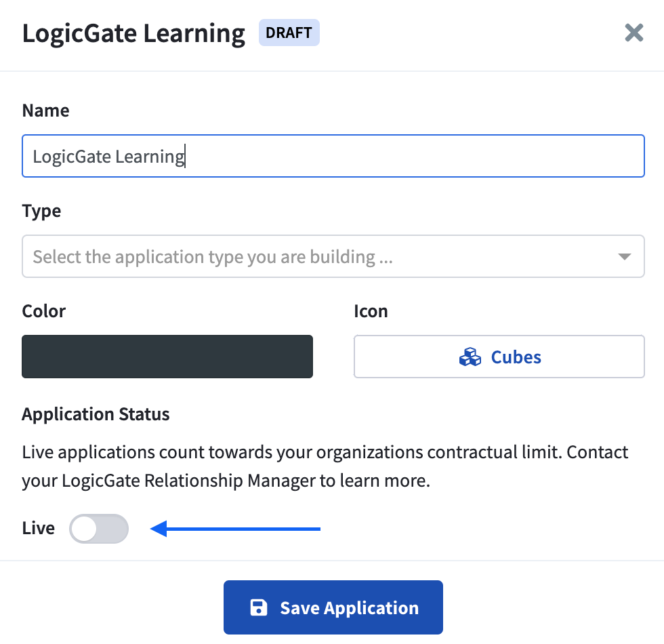Viewport: 664px width, 644px height.
Task: Click the floppy disk save icon
Action: (259, 607)
